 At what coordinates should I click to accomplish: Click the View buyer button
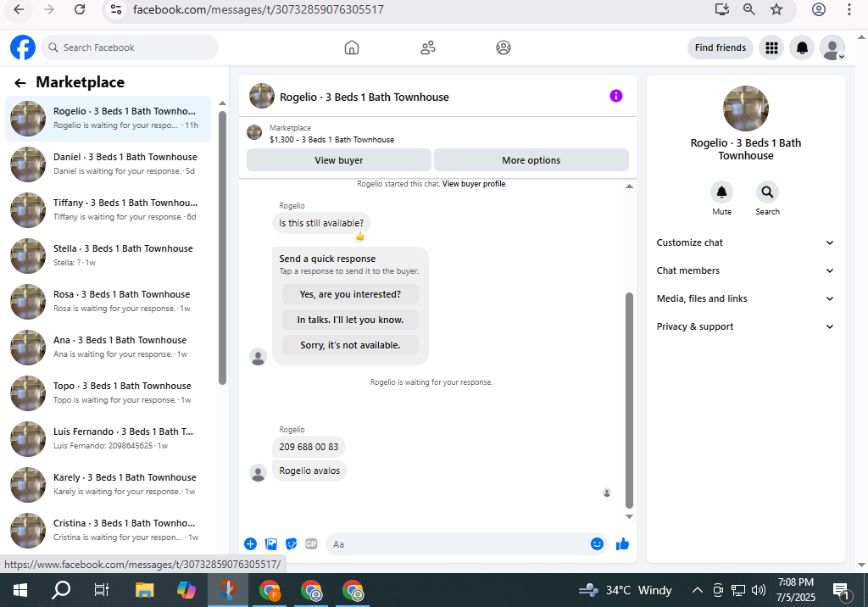[339, 160]
